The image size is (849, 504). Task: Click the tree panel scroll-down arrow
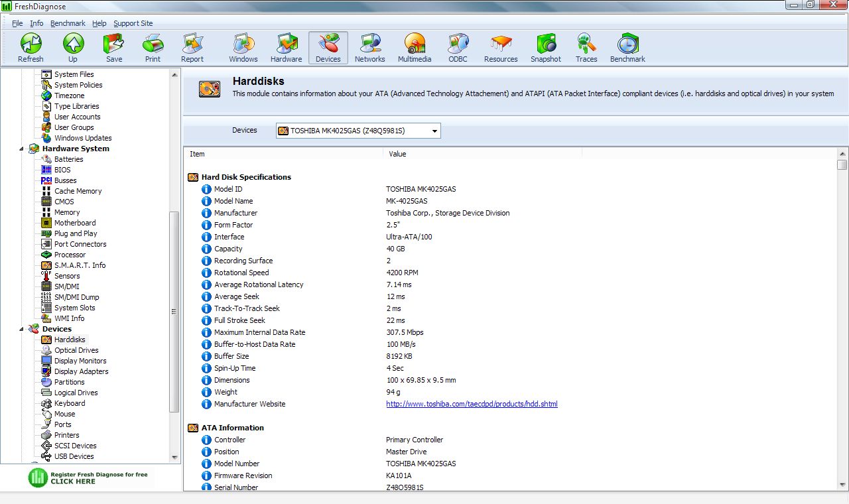[174, 457]
